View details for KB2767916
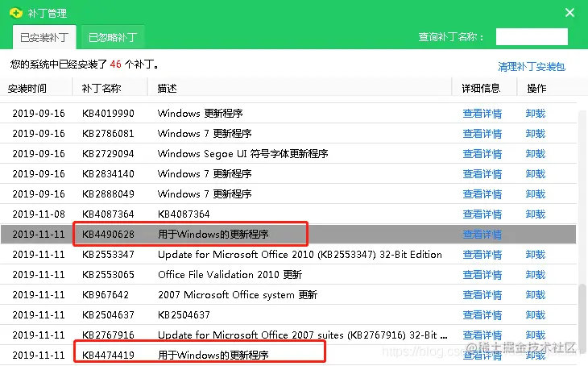Screen dimensions: 588x366 pos(482,335)
